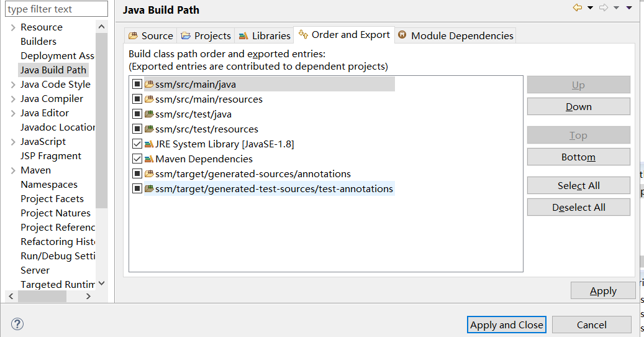644x337 pixels.
Task: Toggle checkbox for generated-sources/annotations entry
Action: click(x=137, y=174)
